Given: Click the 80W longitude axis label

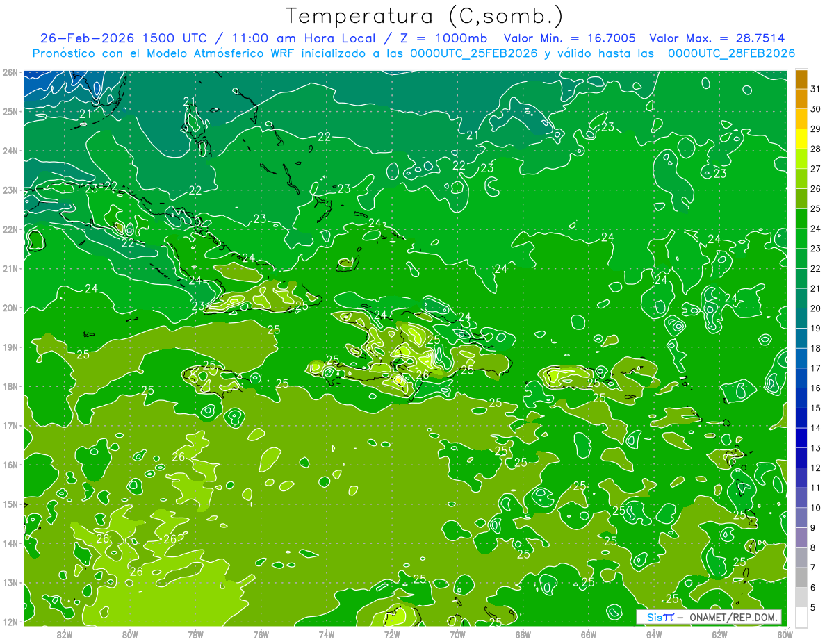Looking at the screenshot, I should 130,634.
